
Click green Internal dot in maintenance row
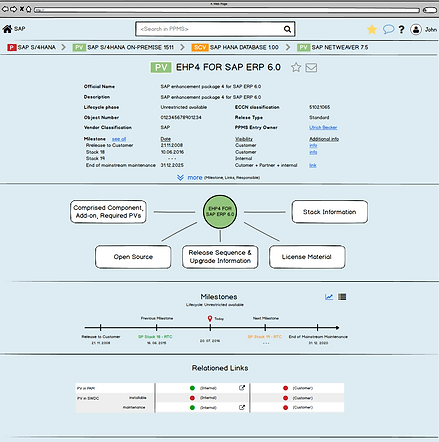pyautogui.click(x=192, y=407)
